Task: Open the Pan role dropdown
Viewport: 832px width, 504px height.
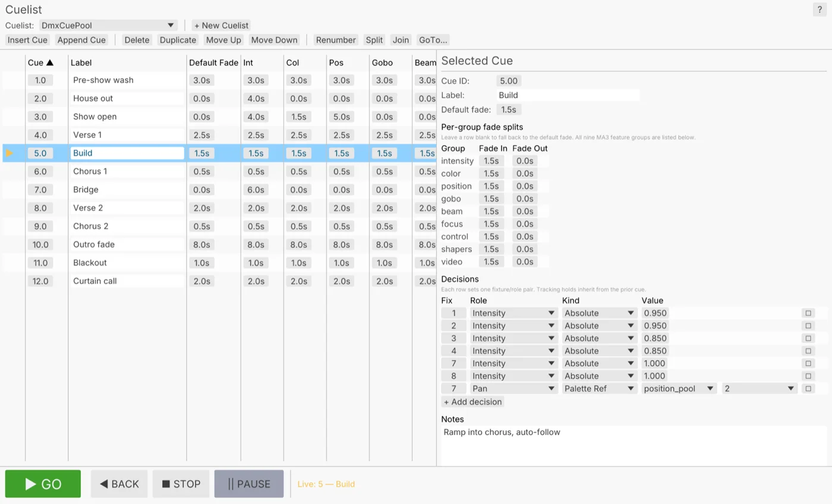Action: [x=513, y=388]
